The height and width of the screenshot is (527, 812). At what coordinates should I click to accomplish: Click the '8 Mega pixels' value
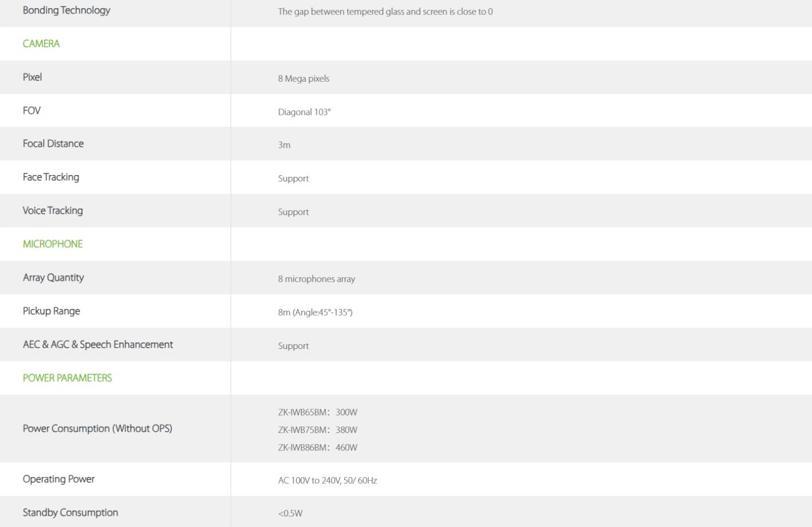coord(303,79)
